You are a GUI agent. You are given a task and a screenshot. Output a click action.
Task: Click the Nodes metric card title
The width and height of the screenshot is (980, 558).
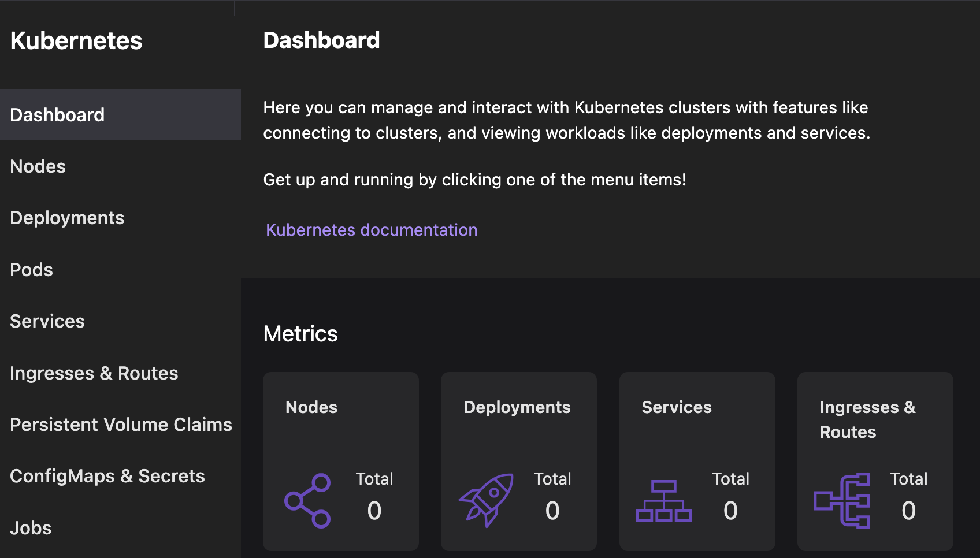[x=311, y=407]
